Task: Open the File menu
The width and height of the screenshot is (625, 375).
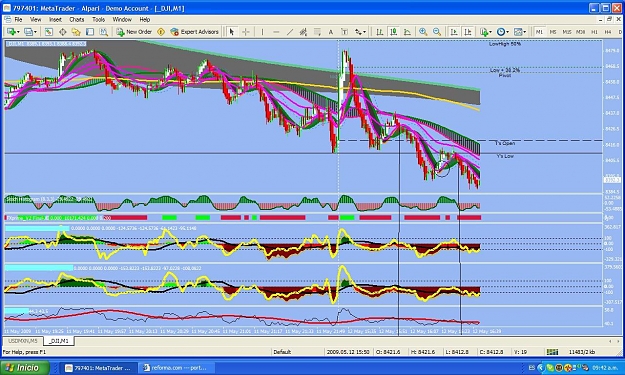Action: pyautogui.click(x=18, y=20)
